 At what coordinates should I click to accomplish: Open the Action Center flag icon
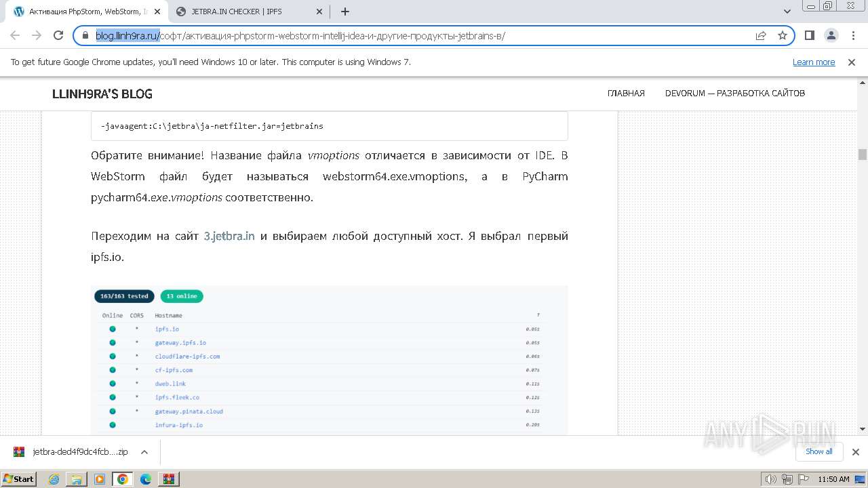click(803, 479)
